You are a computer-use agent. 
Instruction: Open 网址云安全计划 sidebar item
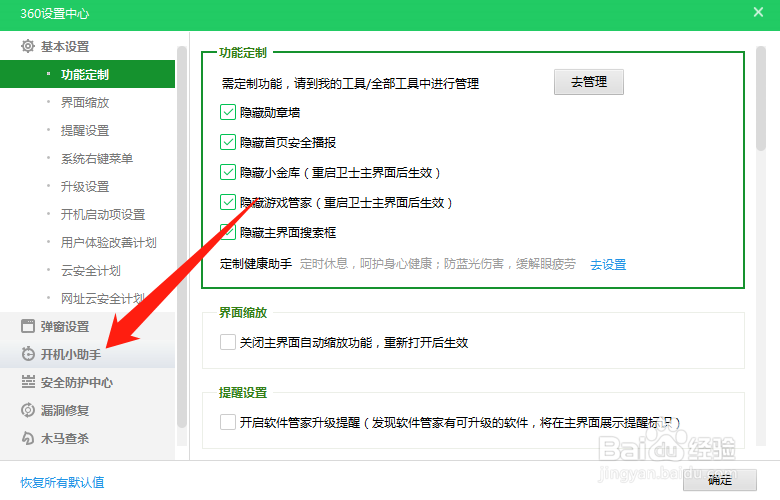tap(103, 299)
